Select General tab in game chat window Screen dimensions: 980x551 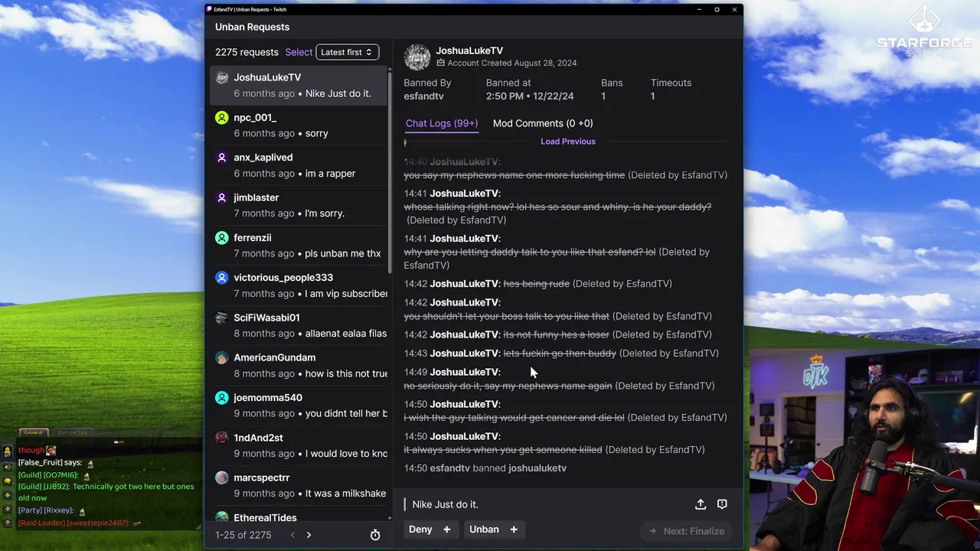pos(34,432)
